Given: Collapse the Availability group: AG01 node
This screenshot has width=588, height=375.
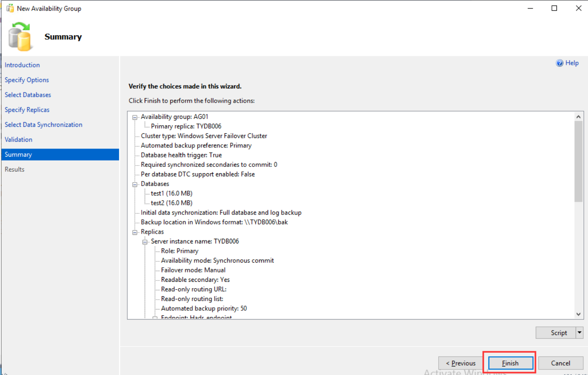Looking at the screenshot, I should [135, 117].
